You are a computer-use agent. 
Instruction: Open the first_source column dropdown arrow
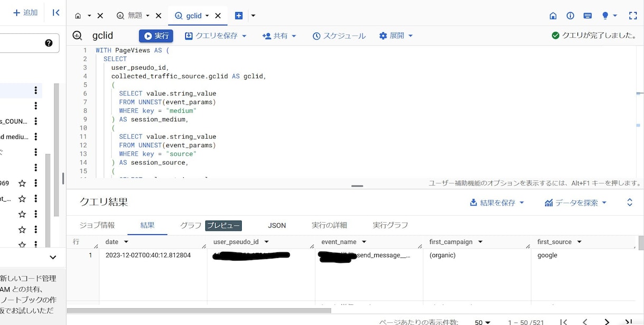(x=580, y=242)
